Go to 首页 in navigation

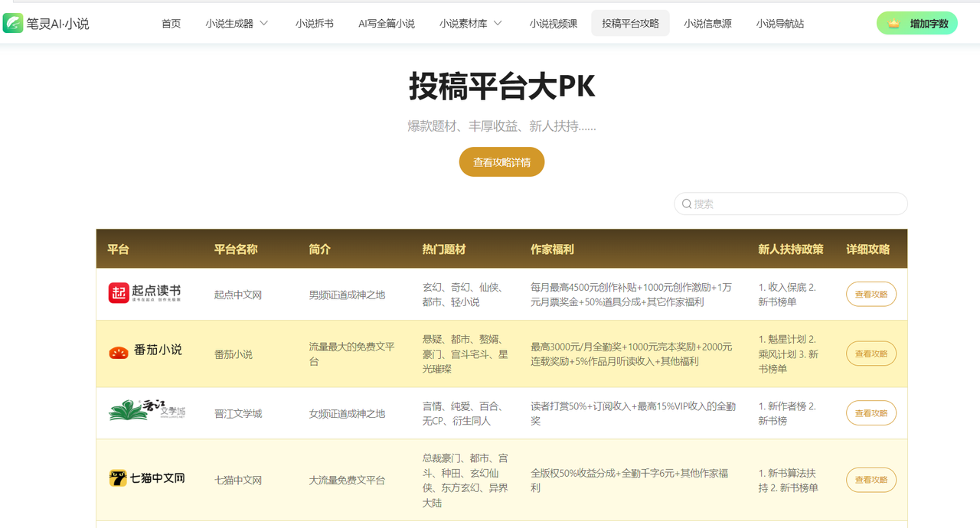tap(171, 24)
